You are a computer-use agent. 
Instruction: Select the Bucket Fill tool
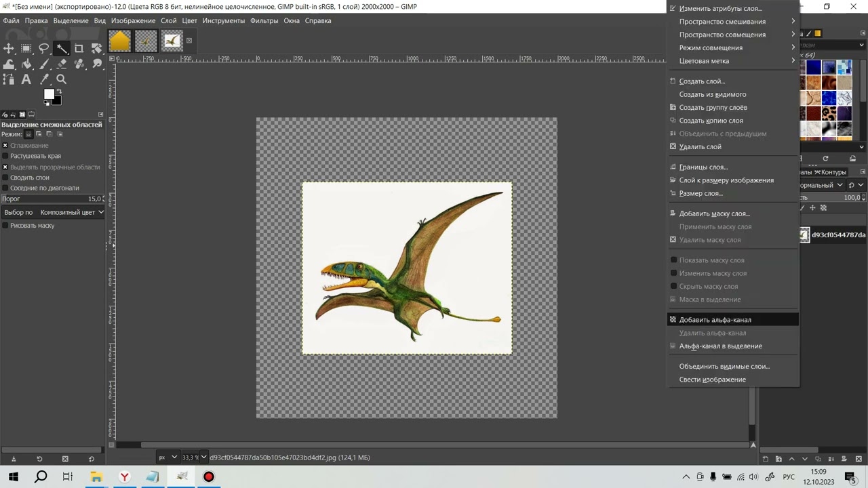[x=26, y=64]
